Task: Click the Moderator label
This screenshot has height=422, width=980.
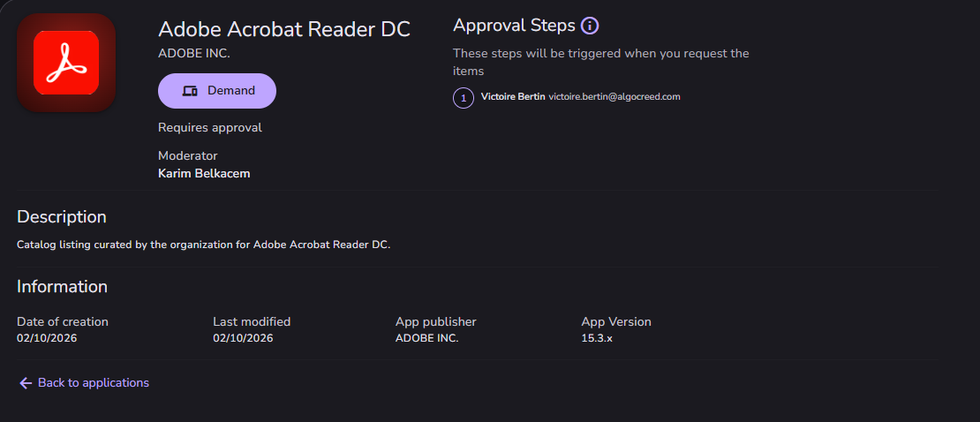Action: pos(187,155)
